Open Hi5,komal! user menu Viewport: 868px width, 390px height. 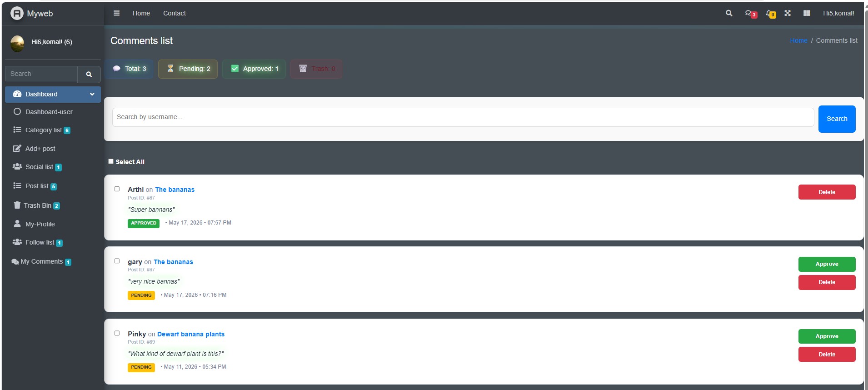pyautogui.click(x=838, y=13)
